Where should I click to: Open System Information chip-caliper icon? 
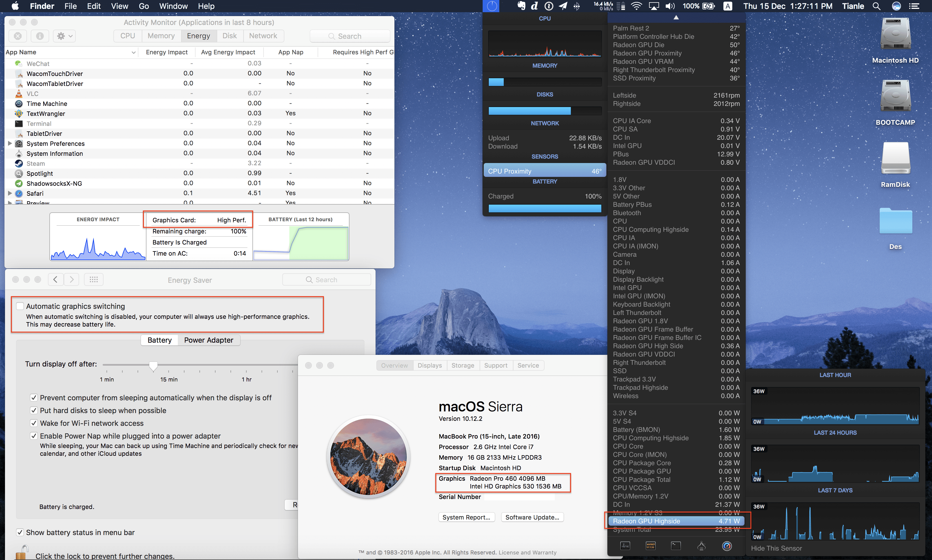[701, 546]
